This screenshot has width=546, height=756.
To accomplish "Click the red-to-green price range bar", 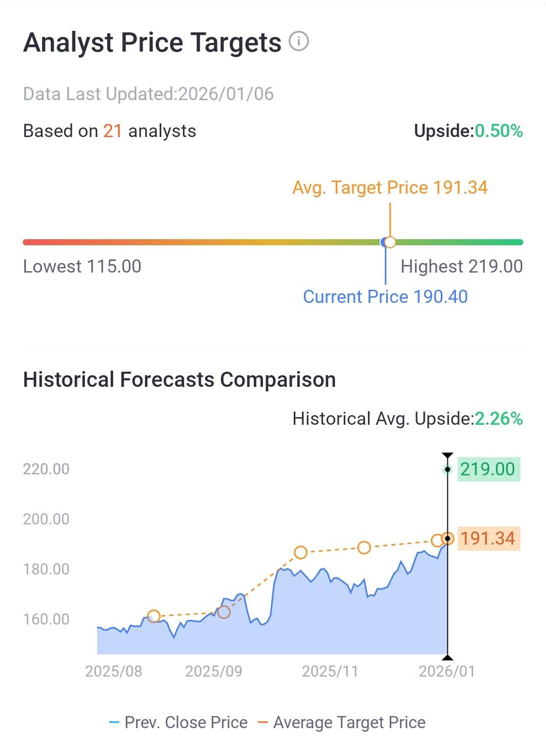I will tap(202, 242).
